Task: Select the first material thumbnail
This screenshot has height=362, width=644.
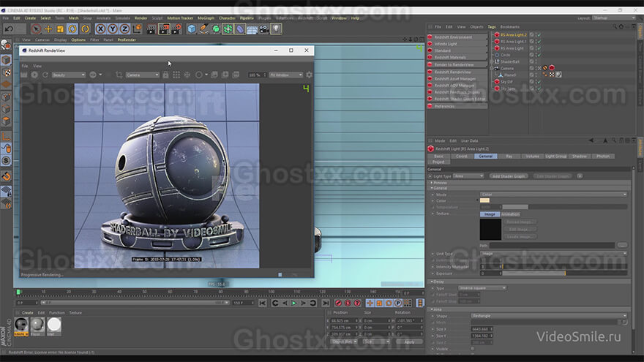Action: [21, 325]
